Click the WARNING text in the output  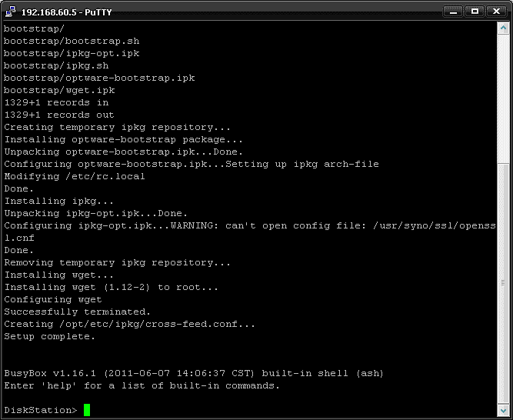[x=195, y=225]
